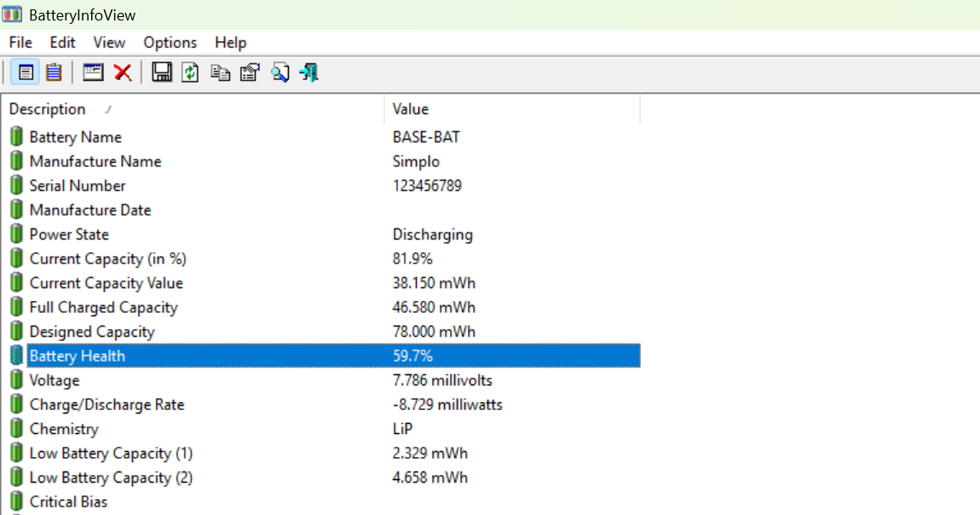Screen dimensions: 980x515
Task: Save items using the floppy disk icon
Action: click(162, 72)
